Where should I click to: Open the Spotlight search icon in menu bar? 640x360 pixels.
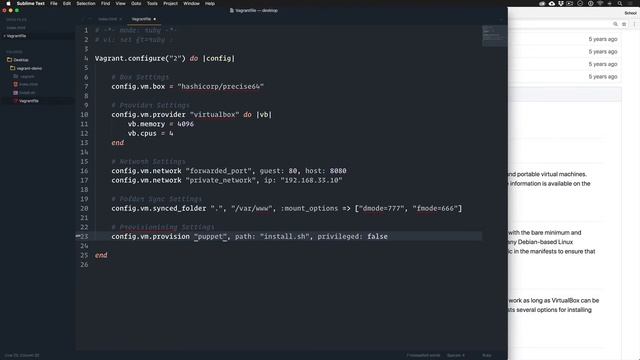pyautogui.click(x=620, y=3)
